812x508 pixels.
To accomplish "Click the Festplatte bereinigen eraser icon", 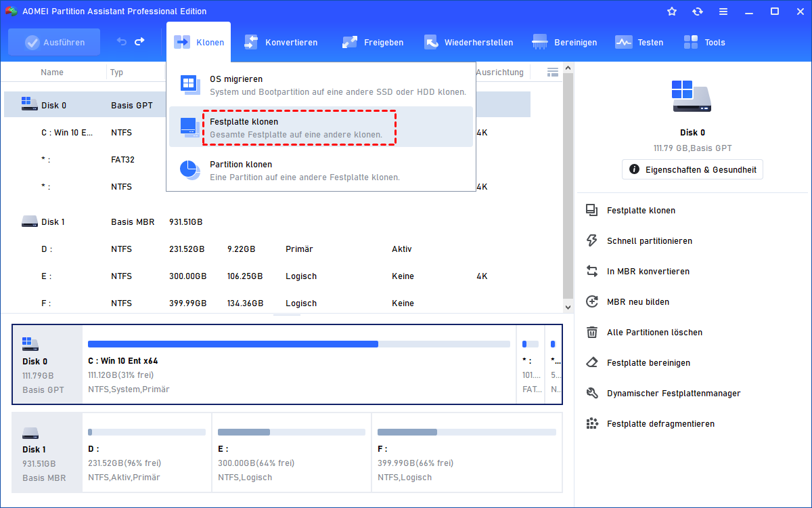I will click(592, 362).
